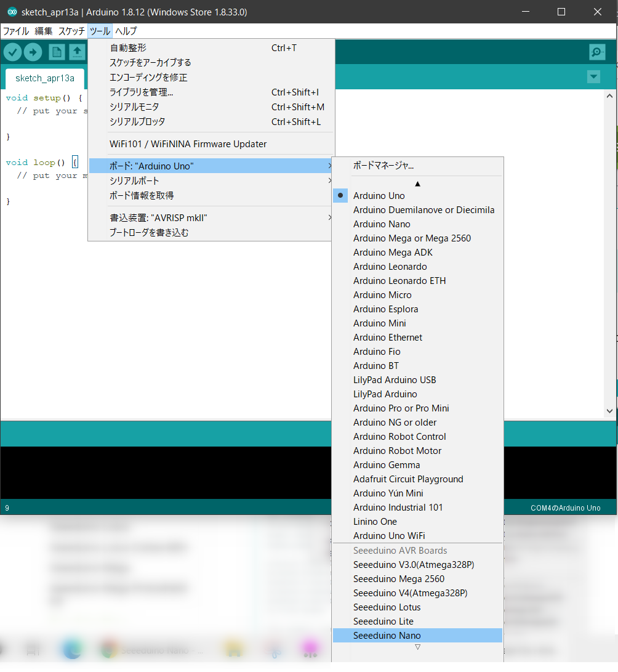Select the sketch_apr13a tab

point(45,78)
